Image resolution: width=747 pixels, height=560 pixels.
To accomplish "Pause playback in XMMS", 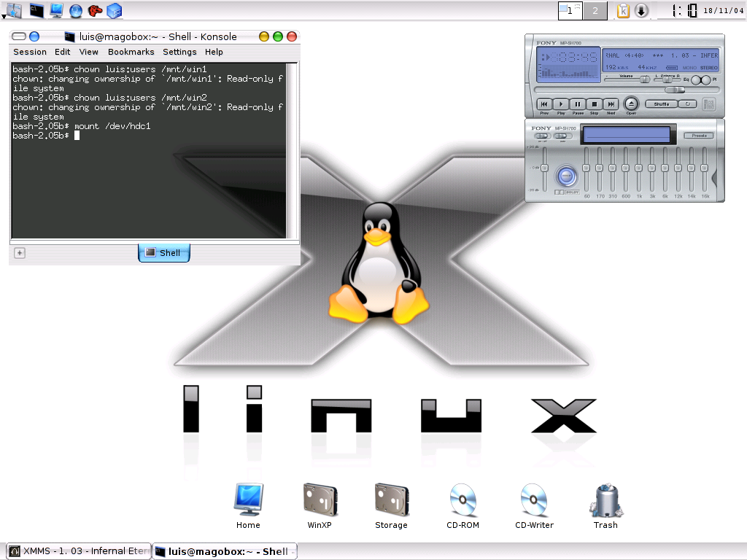I will coord(578,104).
